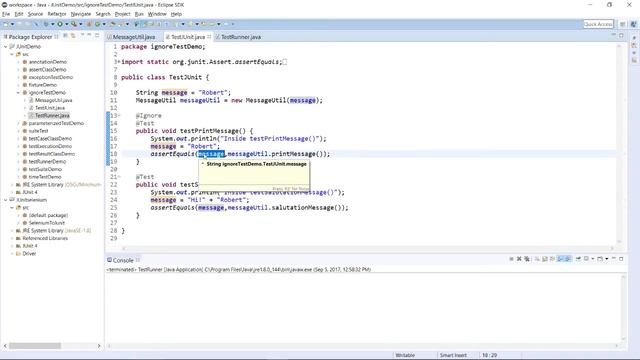Click the Open Console icon
This screenshot has height=360, width=640.
click(x=600, y=259)
